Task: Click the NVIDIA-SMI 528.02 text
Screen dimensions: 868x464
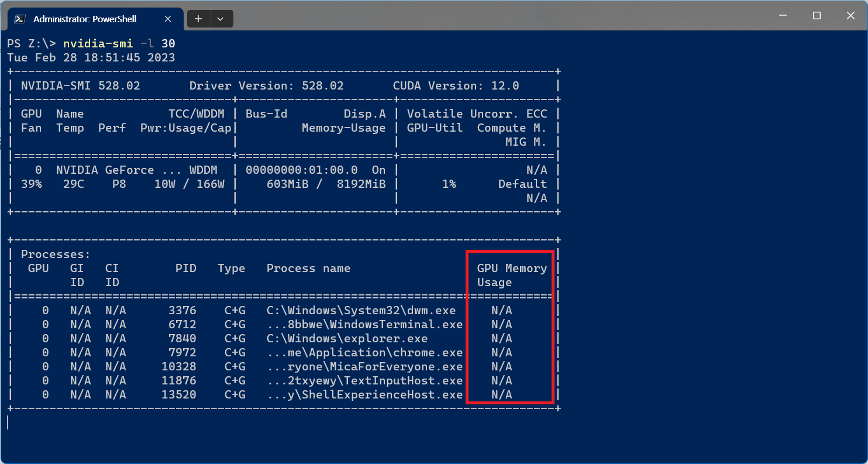Action: (81, 86)
